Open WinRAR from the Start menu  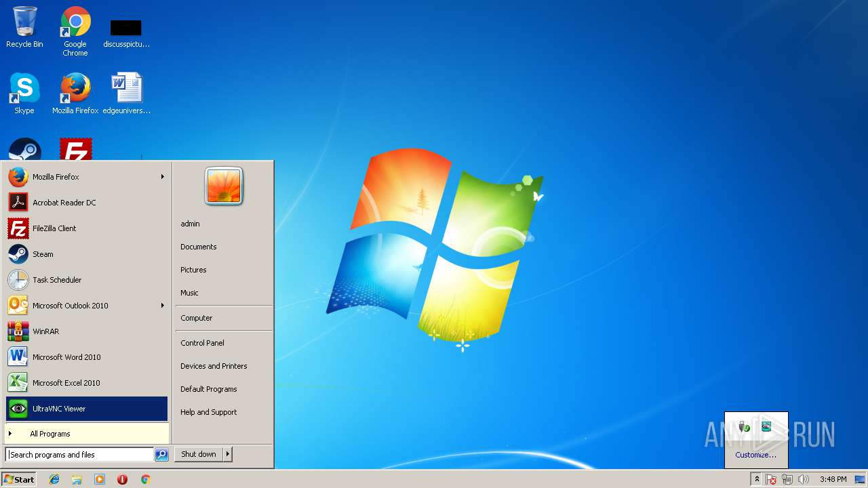87,331
